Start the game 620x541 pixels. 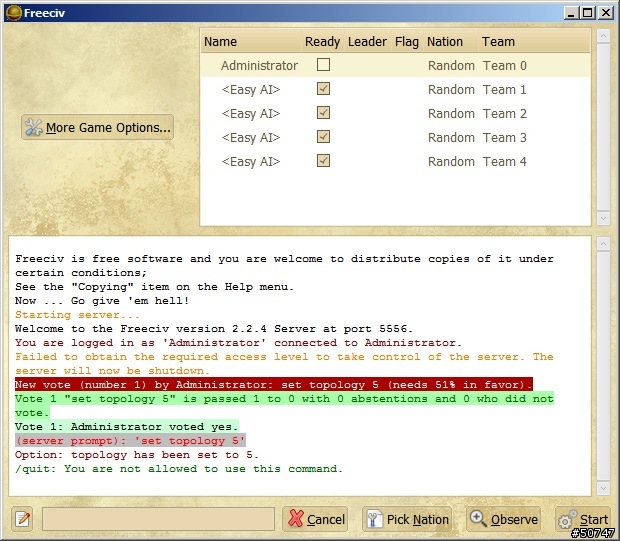(x=583, y=519)
